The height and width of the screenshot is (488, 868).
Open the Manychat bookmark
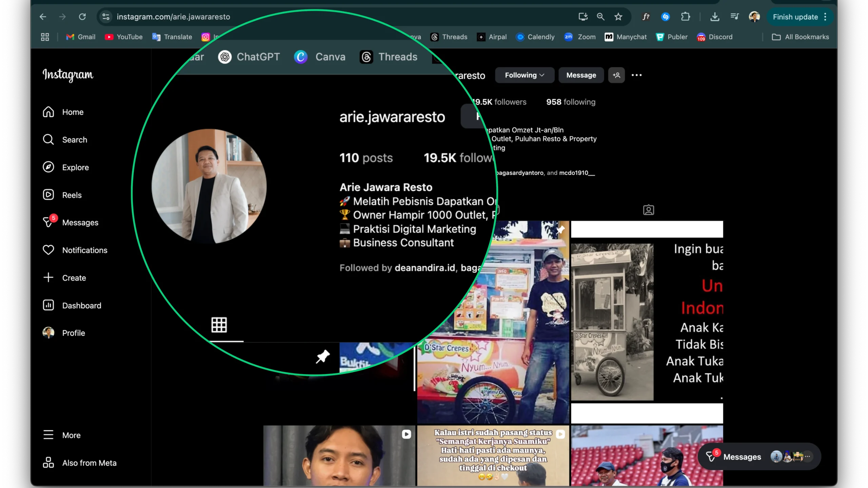click(626, 37)
